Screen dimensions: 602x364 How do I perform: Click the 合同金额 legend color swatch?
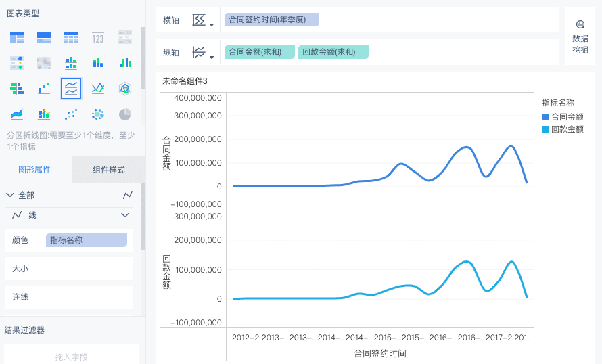[x=546, y=117]
